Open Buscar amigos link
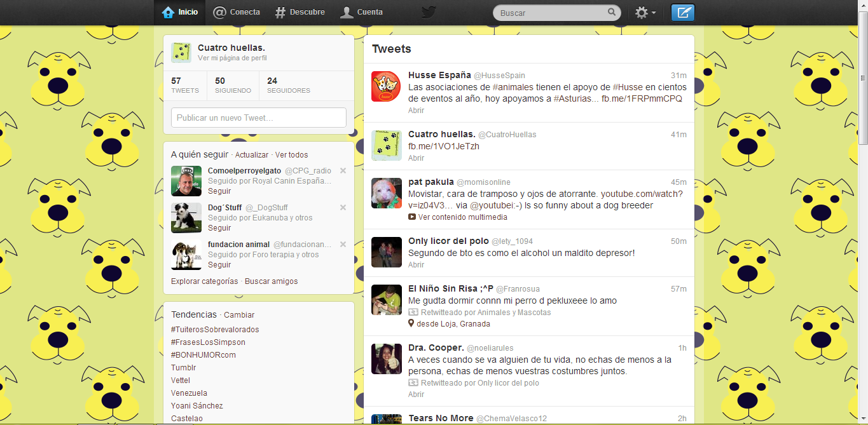 click(271, 281)
